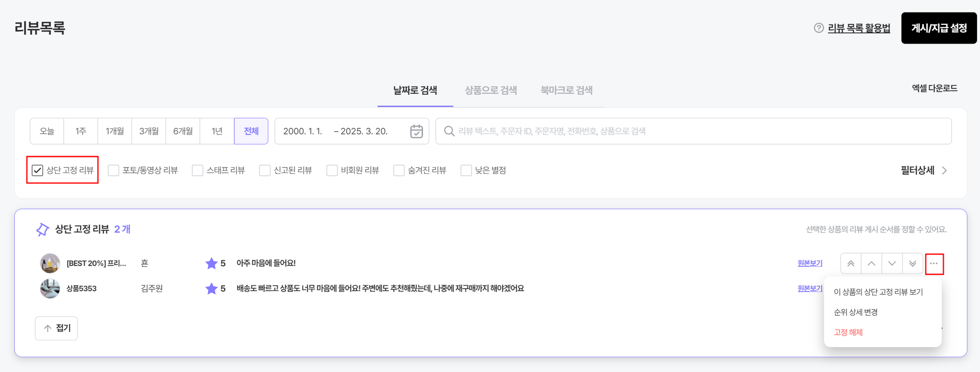Click review text 아주 마음에 들어요!
This screenshot has height=372, width=980.
[266, 263]
